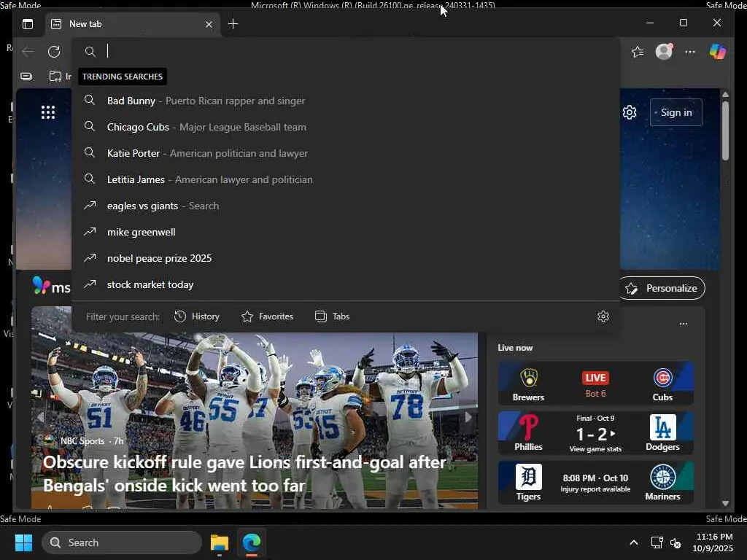Click the Microsoft Edge taskbar icon

pyautogui.click(x=252, y=542)
